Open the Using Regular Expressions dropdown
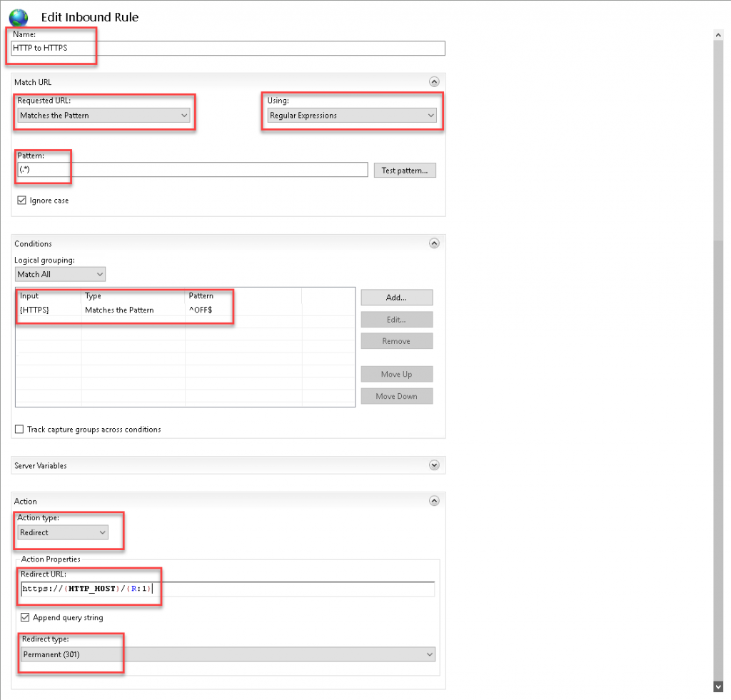Image resolution: width=731 pixels, height=700 pixels. tap(351, 116)
